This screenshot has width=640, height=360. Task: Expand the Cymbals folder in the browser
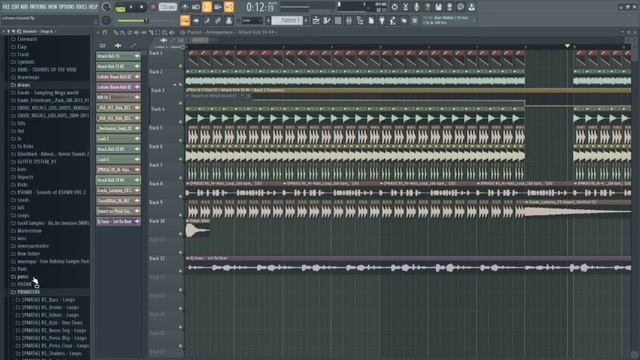26,62
